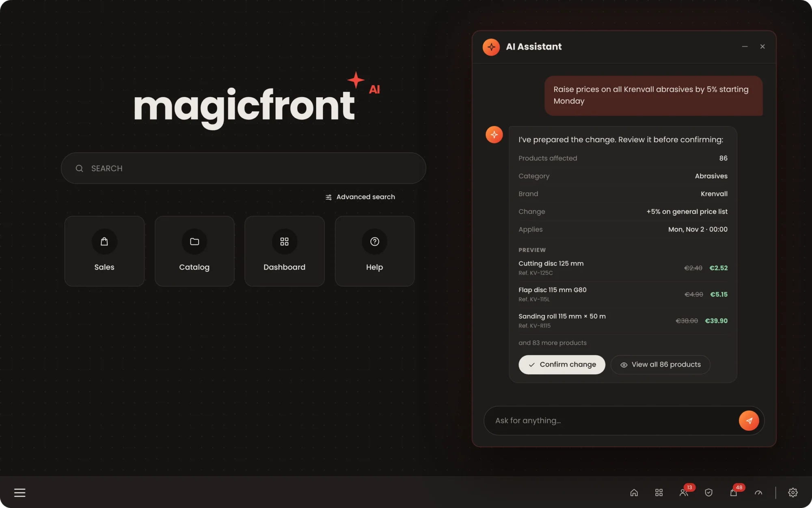Open shopping bag icon with 48 badge

click(733, 493)
